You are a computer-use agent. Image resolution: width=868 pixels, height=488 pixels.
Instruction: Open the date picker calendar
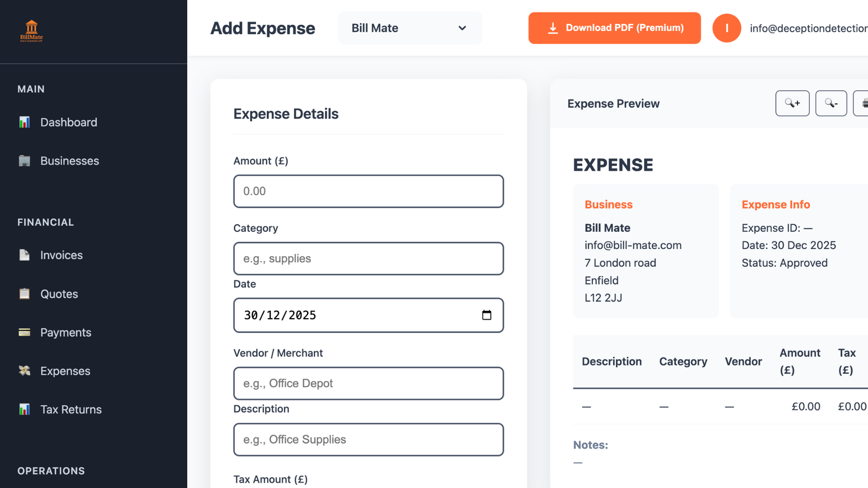click(487, 315)
